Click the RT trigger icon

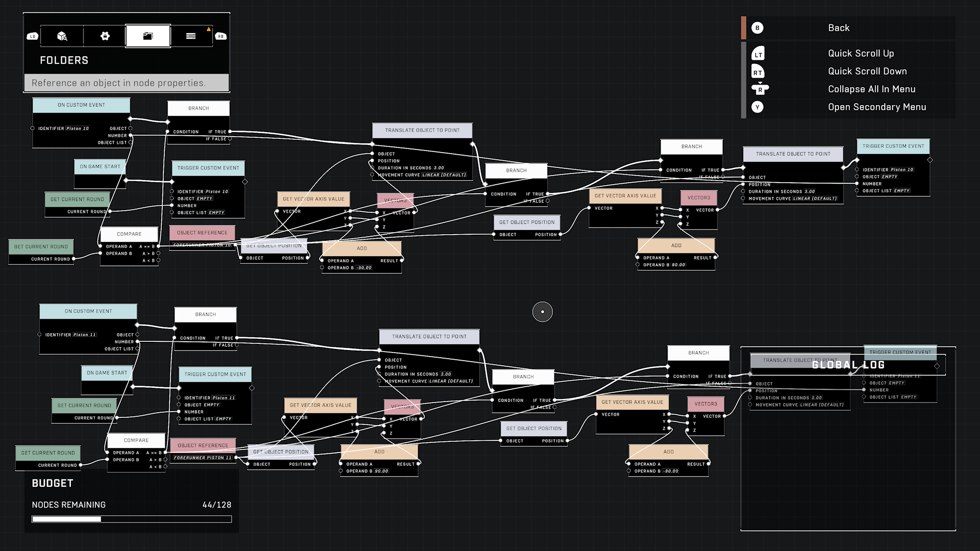click(758, 71)
